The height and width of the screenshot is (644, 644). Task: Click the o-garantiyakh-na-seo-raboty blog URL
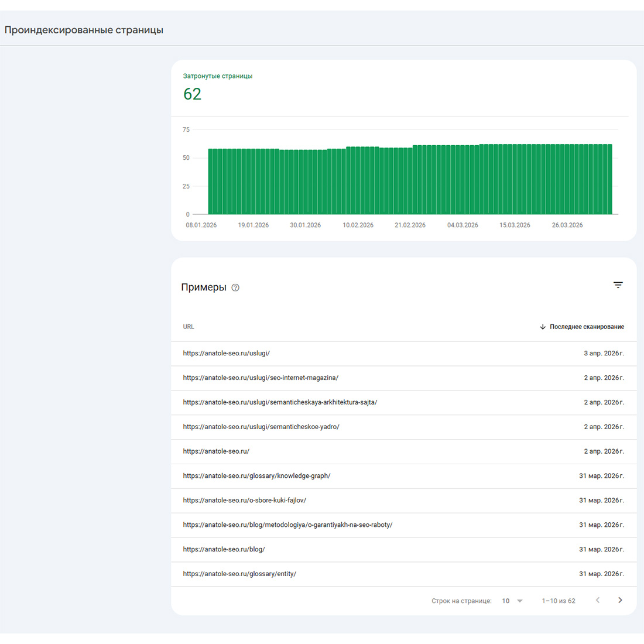pyautogui.click(x=287, y=525)
